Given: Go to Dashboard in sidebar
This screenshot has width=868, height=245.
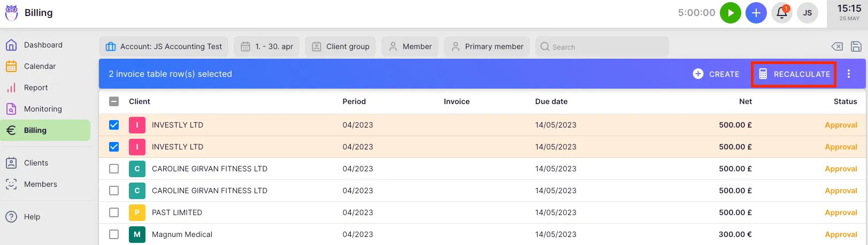Looking at the screenshot, I should tap(43, 45).
